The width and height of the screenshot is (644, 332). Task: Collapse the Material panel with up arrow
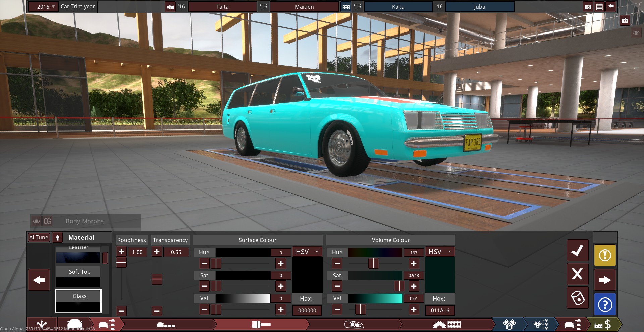(x=58, y=237)
